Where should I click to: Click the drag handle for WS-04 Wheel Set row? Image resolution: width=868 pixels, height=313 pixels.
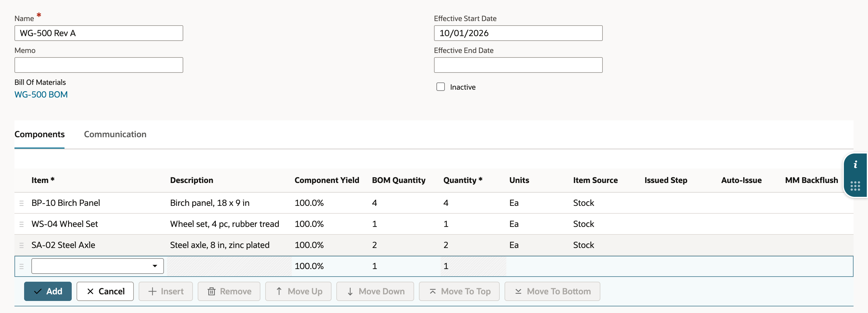22,224
